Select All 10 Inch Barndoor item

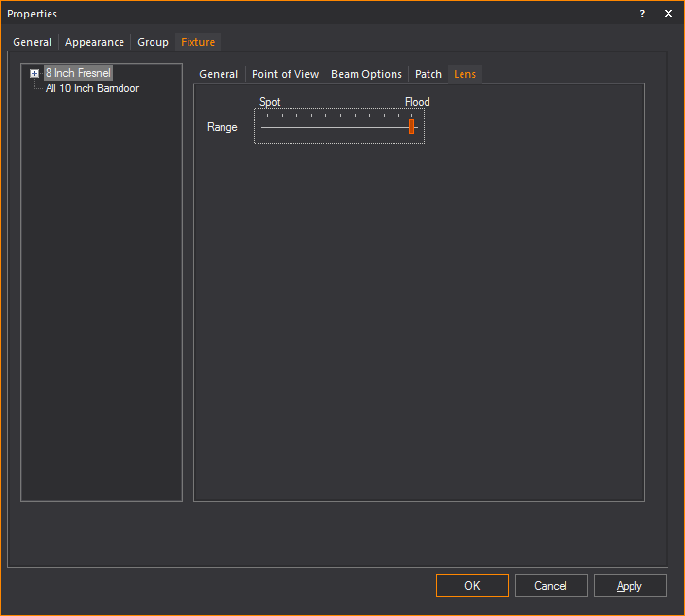click(92, 88)
